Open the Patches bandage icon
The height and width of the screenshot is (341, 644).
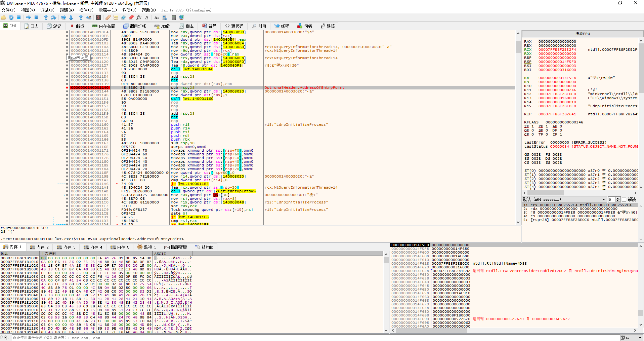point(108,17)
